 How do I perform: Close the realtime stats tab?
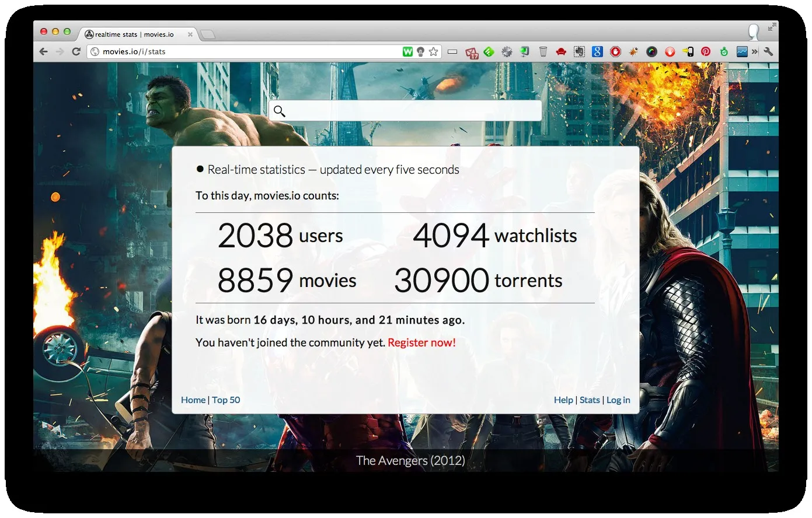pyautogui.click(x=190, y=34)
